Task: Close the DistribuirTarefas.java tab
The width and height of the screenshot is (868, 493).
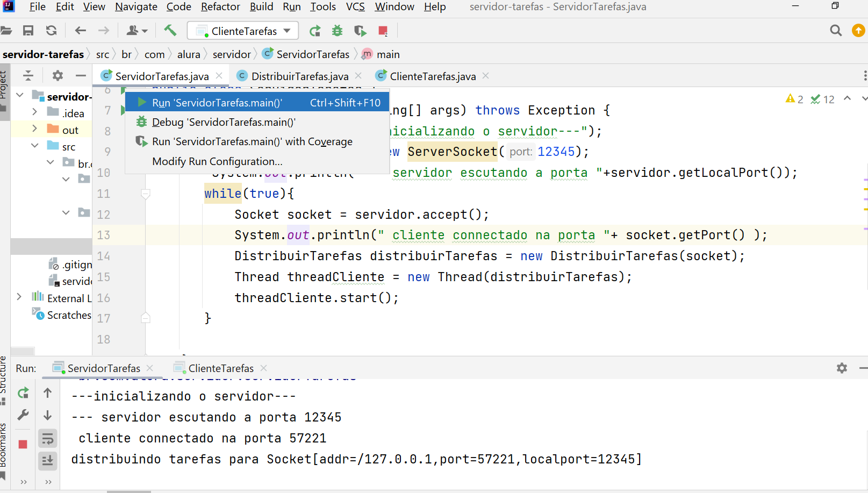Action: pos(358,76)
